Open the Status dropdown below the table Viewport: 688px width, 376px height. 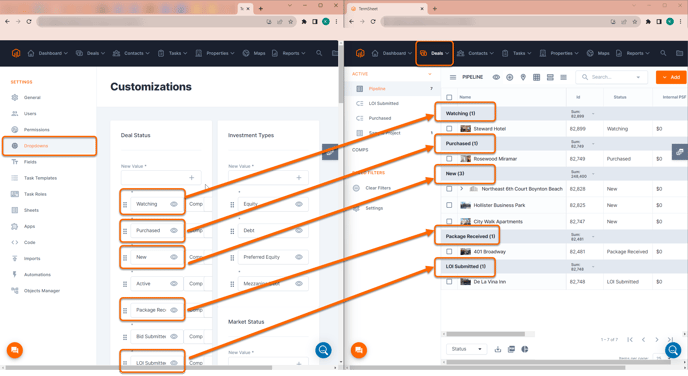pos(466,349)
